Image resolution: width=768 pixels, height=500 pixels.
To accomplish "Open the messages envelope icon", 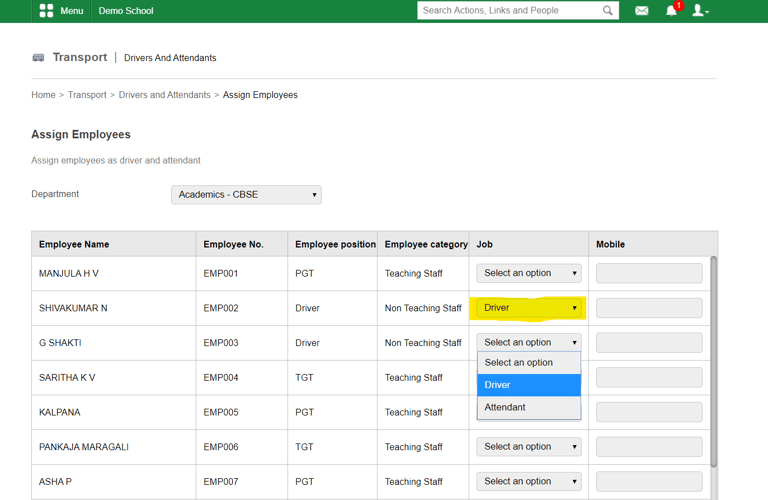I will pos(642,11).
